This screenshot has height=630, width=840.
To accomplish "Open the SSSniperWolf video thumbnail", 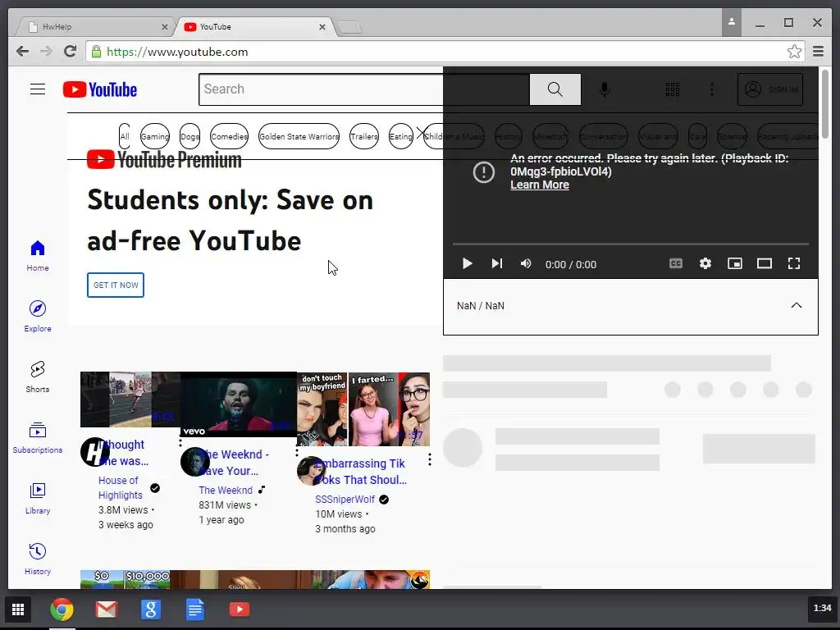I will (x=363, y=409).
